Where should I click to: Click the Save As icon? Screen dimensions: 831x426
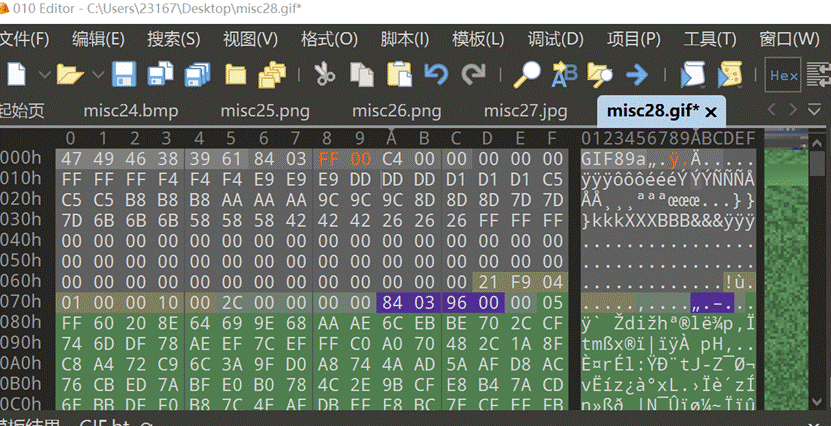click(161, 74)
